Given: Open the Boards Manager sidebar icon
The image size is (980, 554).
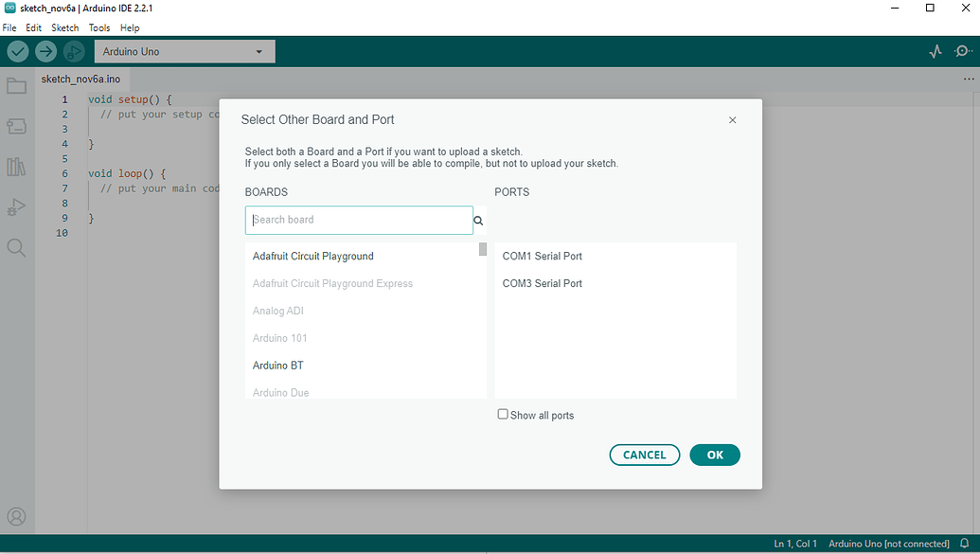Looking at the screenshot, I should pyautogui.click(x=16, y=126).
